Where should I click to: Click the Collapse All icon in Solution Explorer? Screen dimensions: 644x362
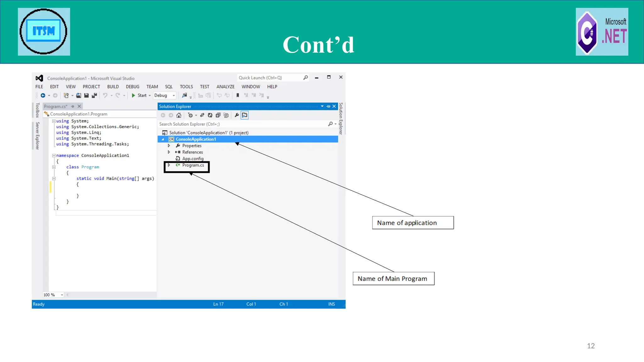[218, 115]
